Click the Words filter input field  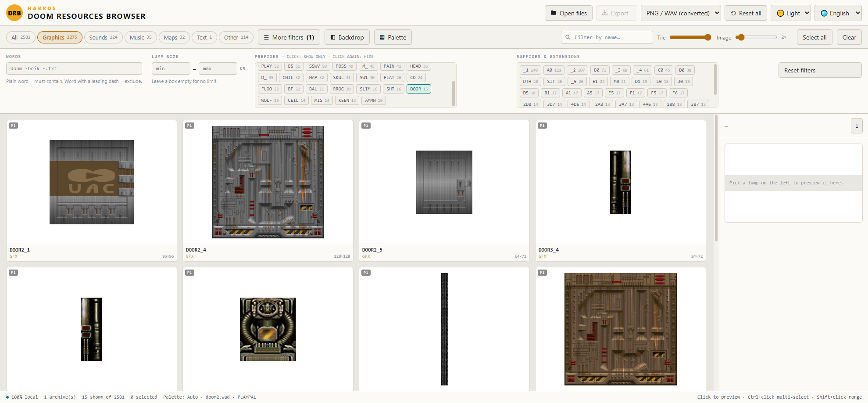[74, 68]
